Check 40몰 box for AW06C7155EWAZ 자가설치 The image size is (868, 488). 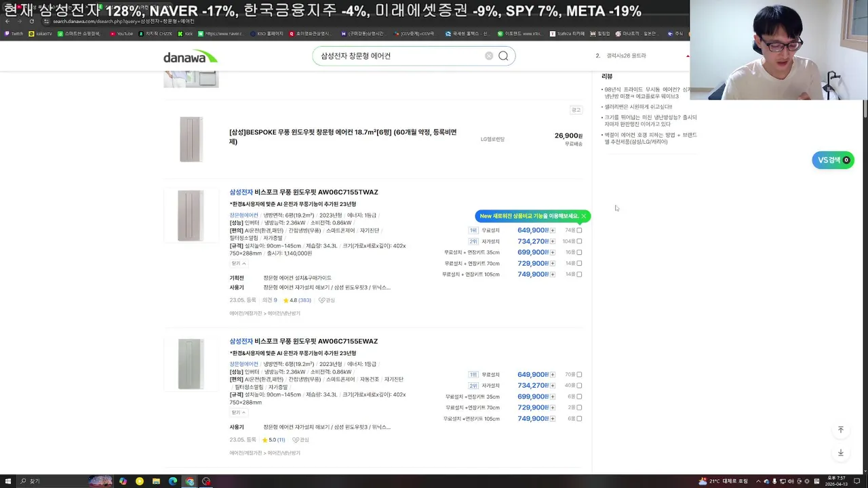click(579, 386)
